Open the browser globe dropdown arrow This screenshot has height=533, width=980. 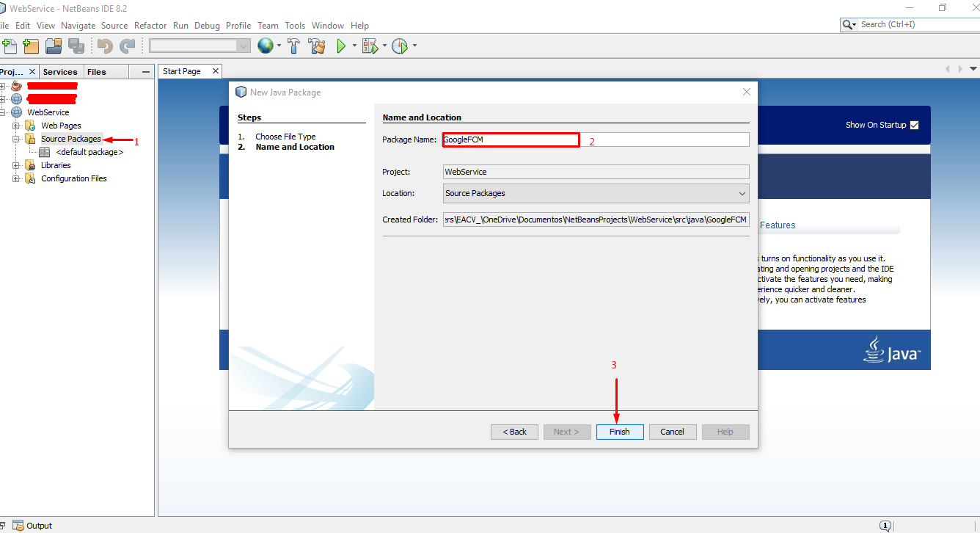coord(279,46)
